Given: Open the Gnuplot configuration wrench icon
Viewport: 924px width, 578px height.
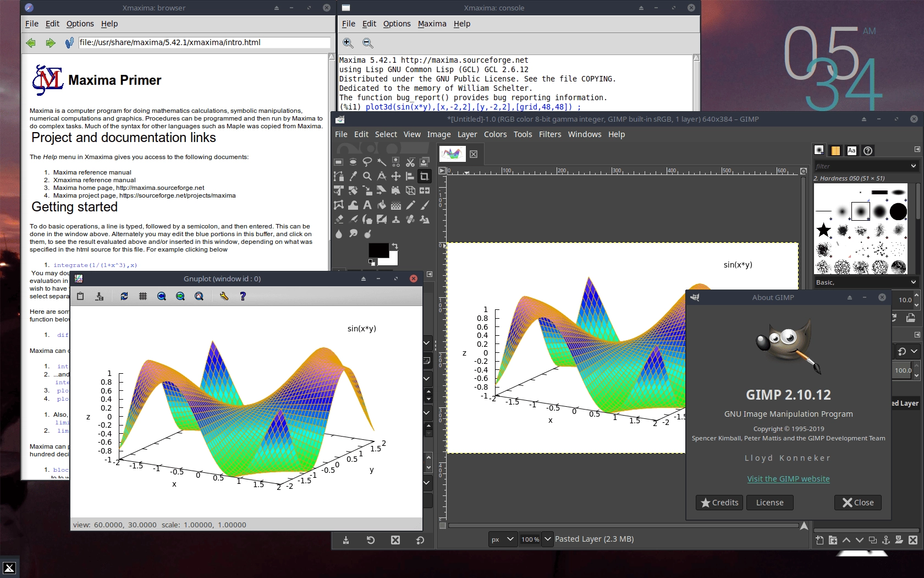Looking at the screenshot, I should (x=224, y=296).
